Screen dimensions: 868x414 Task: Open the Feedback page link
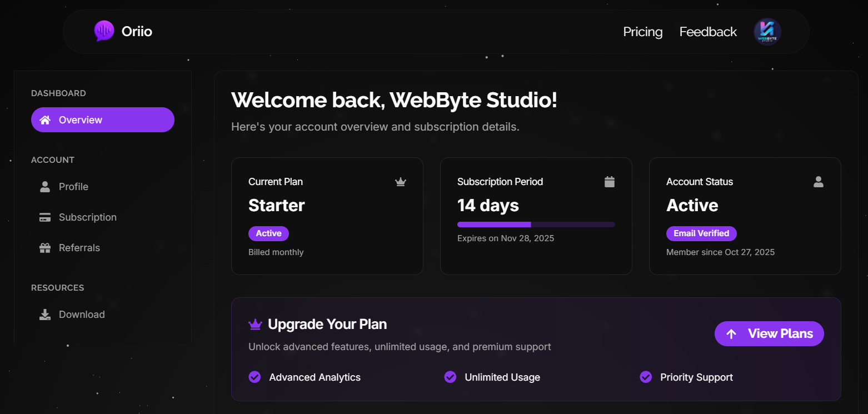(x=708, y=32)
